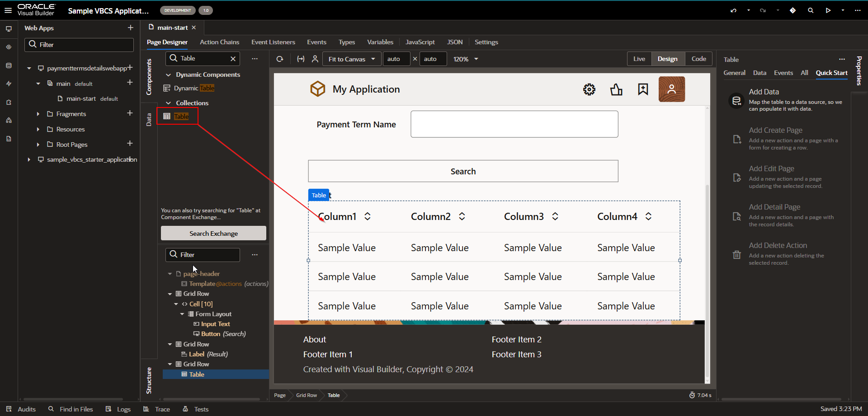Collapse the paymenttermsdetailswebapp tree node
This screenshot has height=416, width=868.
click(29, 68)
